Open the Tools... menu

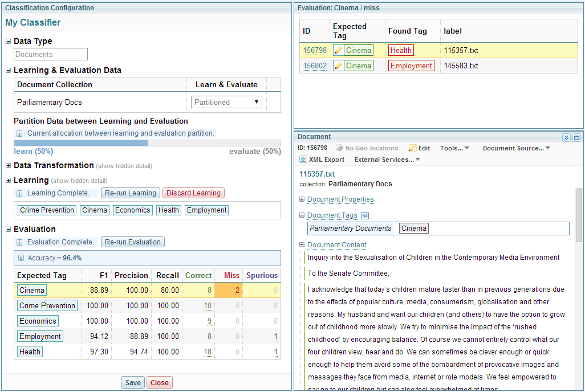454,148
